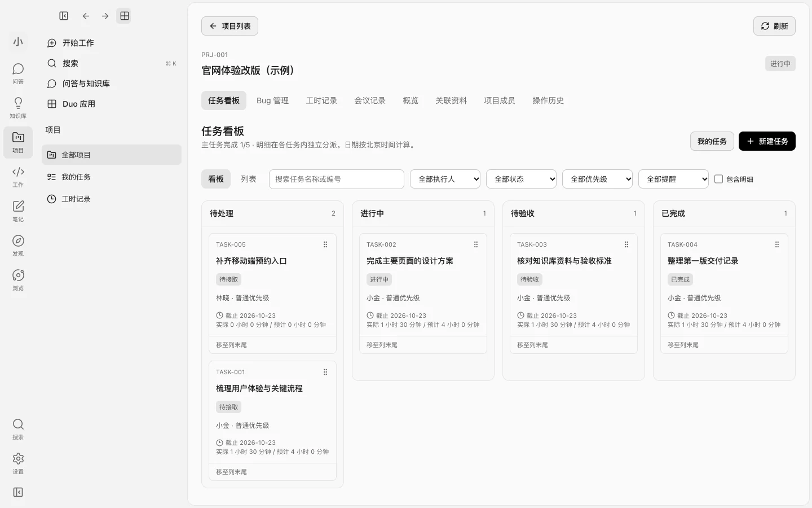The height and width of the screenshot is (508, 812).
Task: Open drag handle menu on TASK-002 card
Action: [476, 244]
